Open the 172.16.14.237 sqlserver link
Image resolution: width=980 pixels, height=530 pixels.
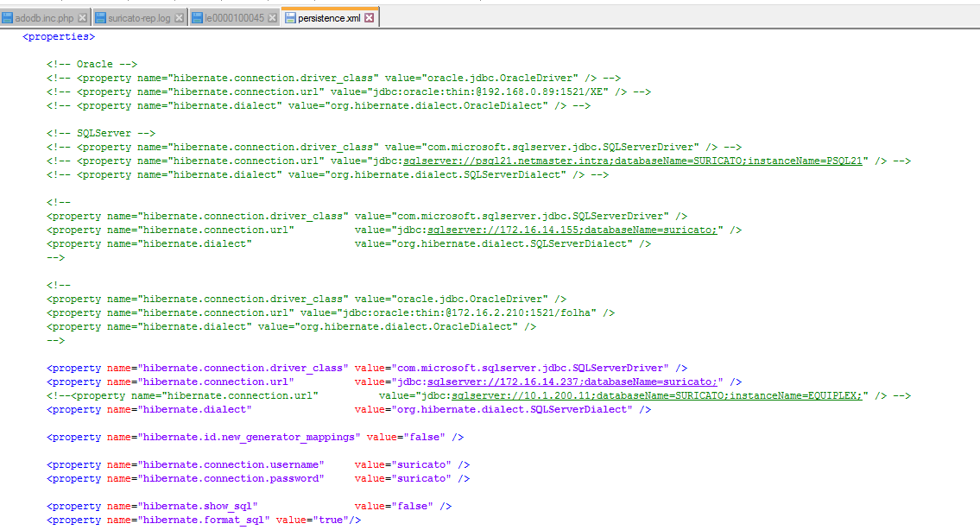click(572, 382)
